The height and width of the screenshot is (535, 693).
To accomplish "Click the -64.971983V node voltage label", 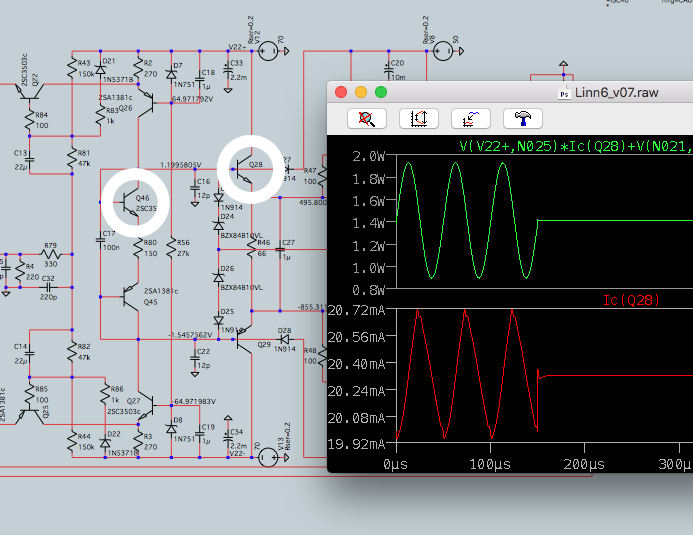I will point(194,402).
